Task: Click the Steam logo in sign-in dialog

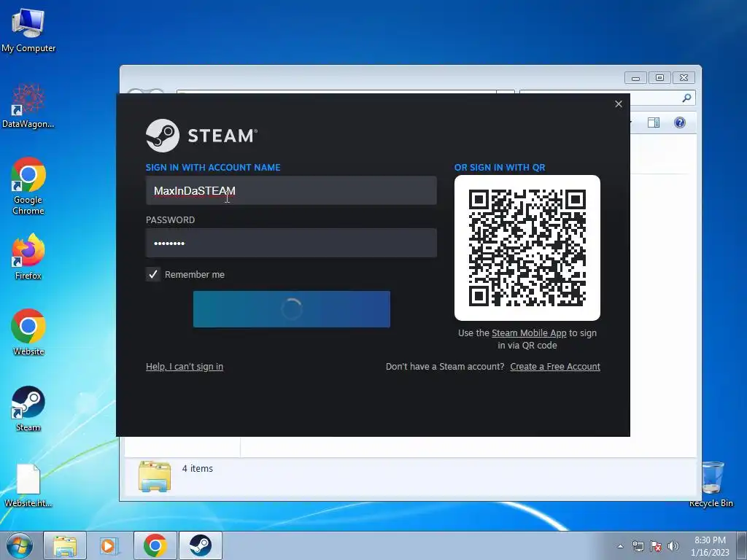Action: click(x=201, y=136)
